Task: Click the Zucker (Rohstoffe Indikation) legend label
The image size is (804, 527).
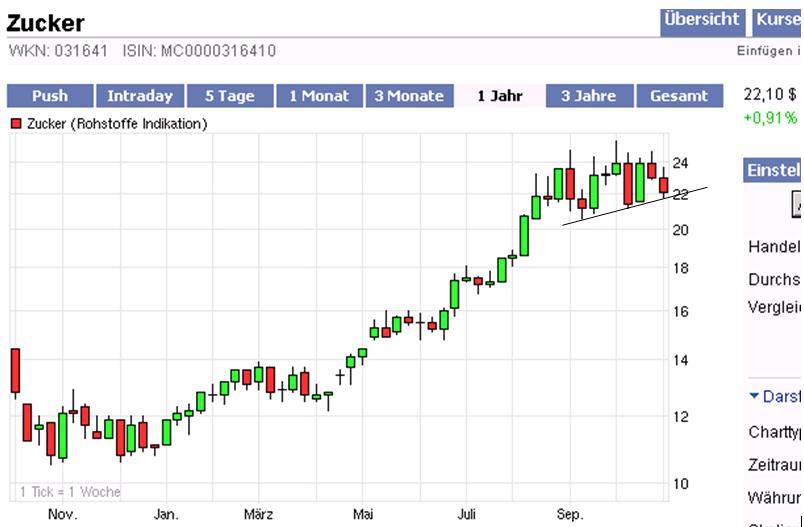Action: coord(116,124)
